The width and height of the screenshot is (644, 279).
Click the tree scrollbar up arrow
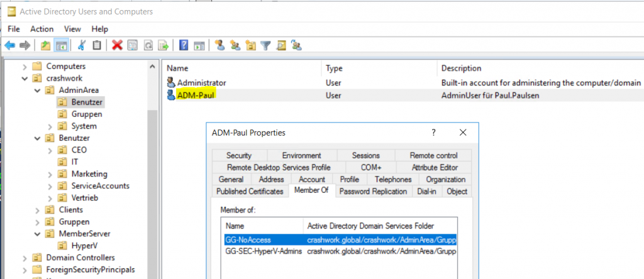[152, 66]
